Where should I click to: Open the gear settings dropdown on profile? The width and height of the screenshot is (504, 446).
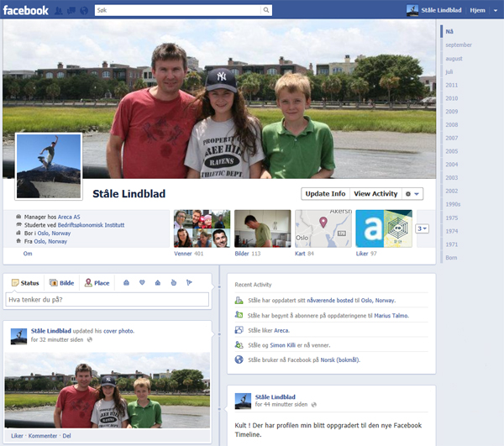click(412, 194)
